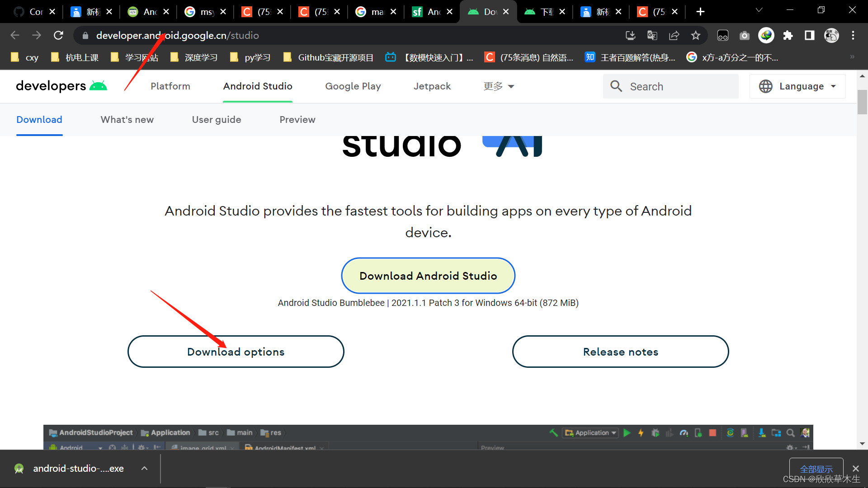Click the share page icon in address bar

pos(674,35)
